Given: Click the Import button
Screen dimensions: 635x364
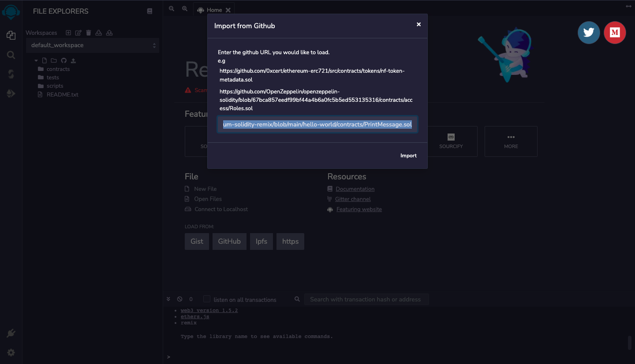Looking at the screenshot, I should pyautogui.click(x=408, y=155).
